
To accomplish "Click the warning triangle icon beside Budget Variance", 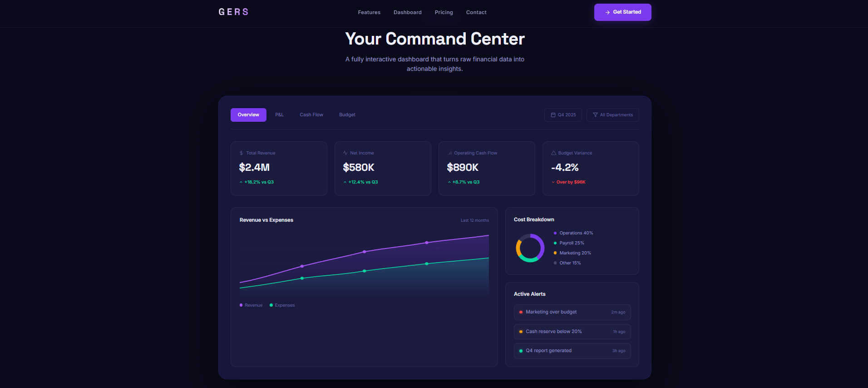I will click(x=553, y=153).
